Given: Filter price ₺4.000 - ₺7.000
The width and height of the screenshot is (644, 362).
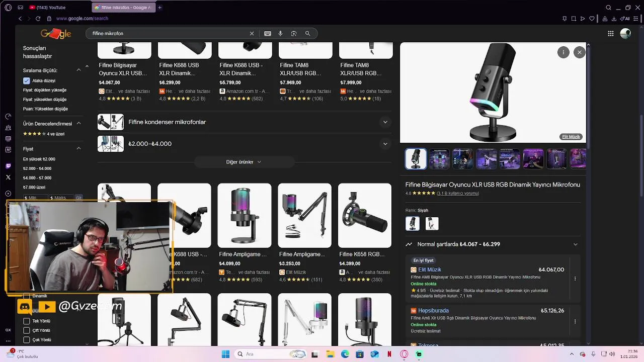Looking at the screenshot, I should pos(37,177).
